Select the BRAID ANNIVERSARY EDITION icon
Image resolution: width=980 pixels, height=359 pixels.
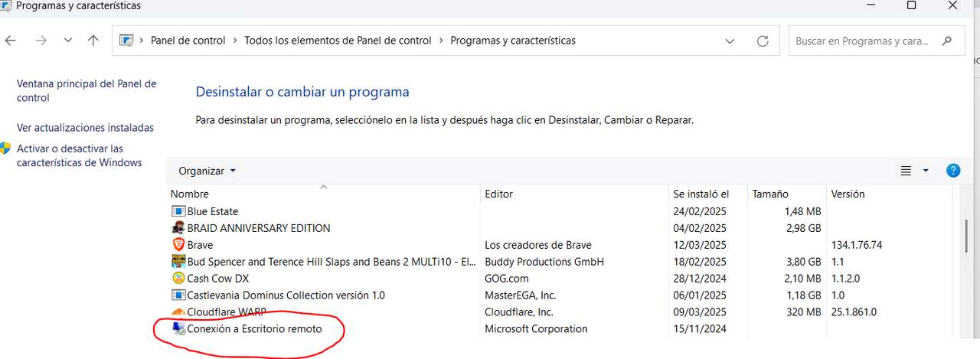point(178,228)
